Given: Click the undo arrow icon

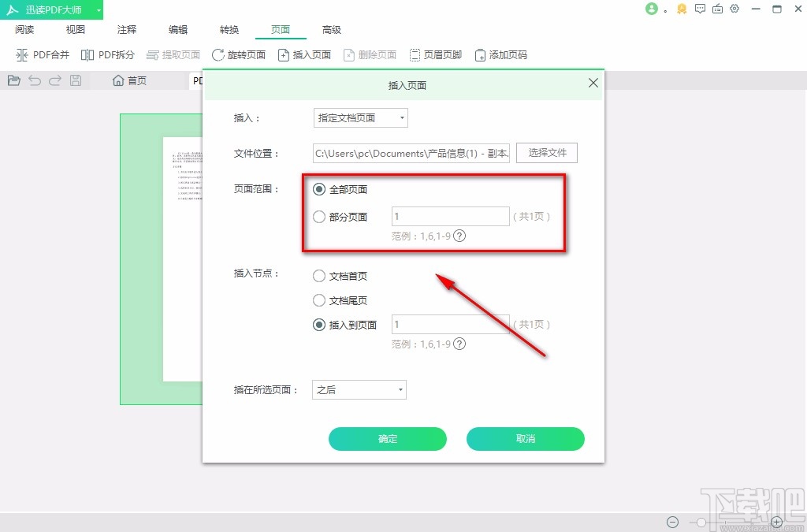Looking at the screenshot, I should click(x=34, y=80).
